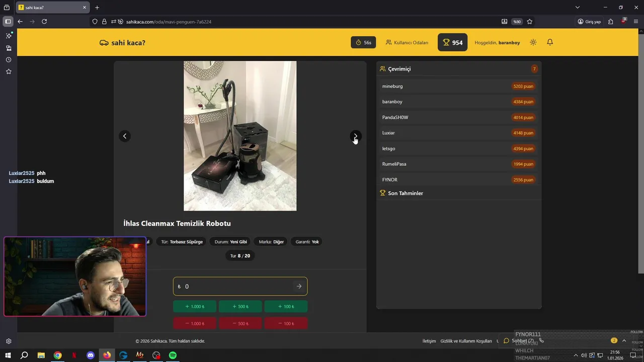Screen dimensions: 644x362
Task: Click Giriş yap account button
Action: coord(590,22)
